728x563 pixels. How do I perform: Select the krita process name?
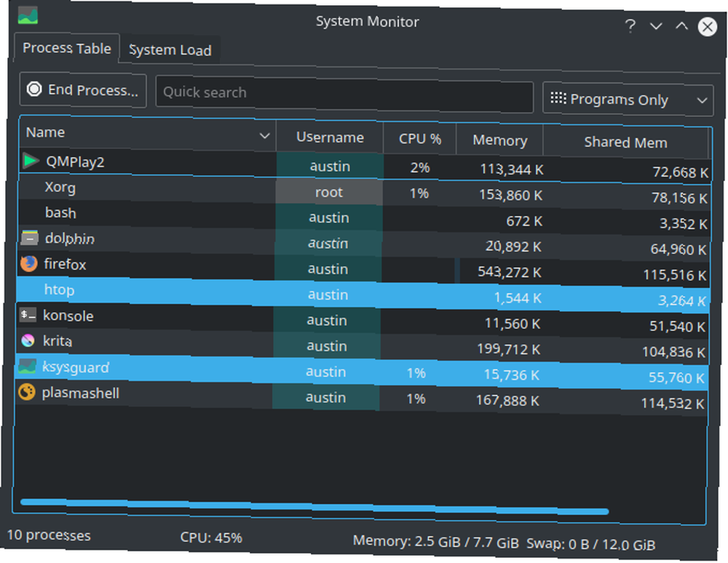tap(57, 341)
